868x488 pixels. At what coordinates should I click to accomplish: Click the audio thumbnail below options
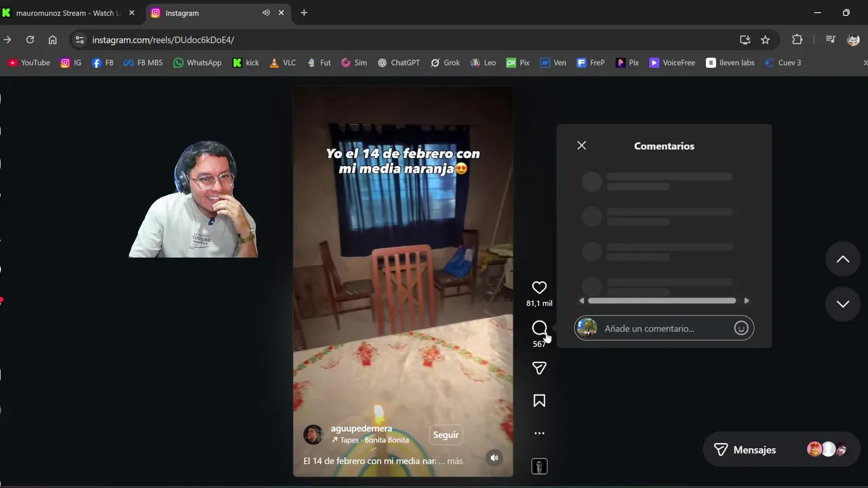539,466
